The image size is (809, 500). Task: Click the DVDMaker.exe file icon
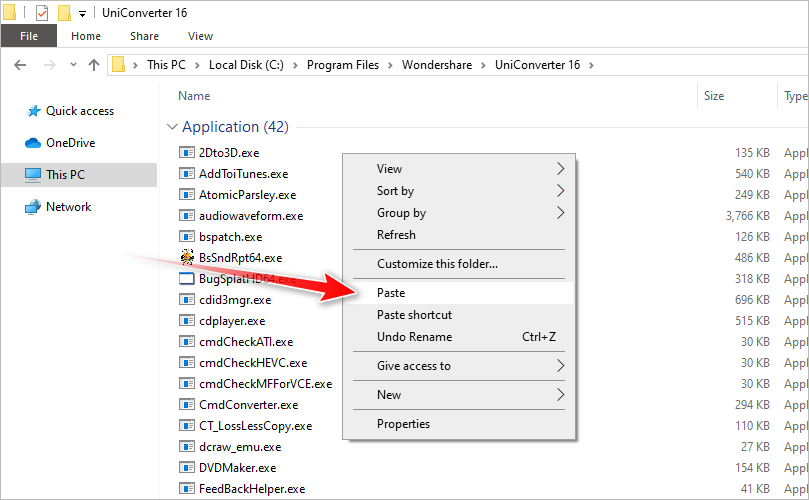(x=186, y=468)
